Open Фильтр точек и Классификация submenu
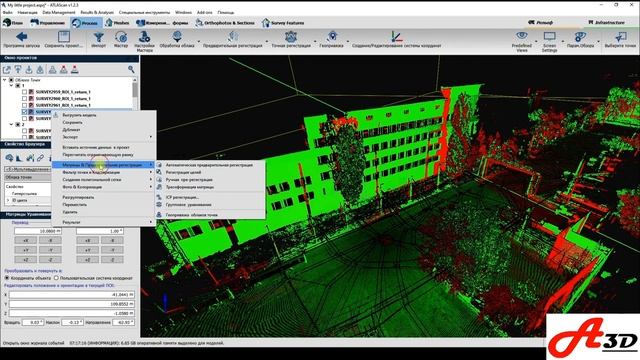Screen dimensions: 640x360 click(x=104, y=172)
